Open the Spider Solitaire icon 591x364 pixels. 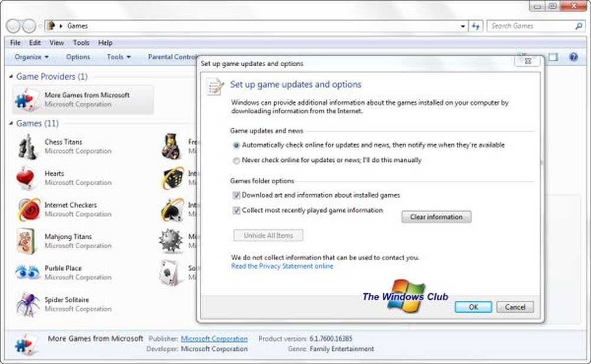(x=27, y=304)
